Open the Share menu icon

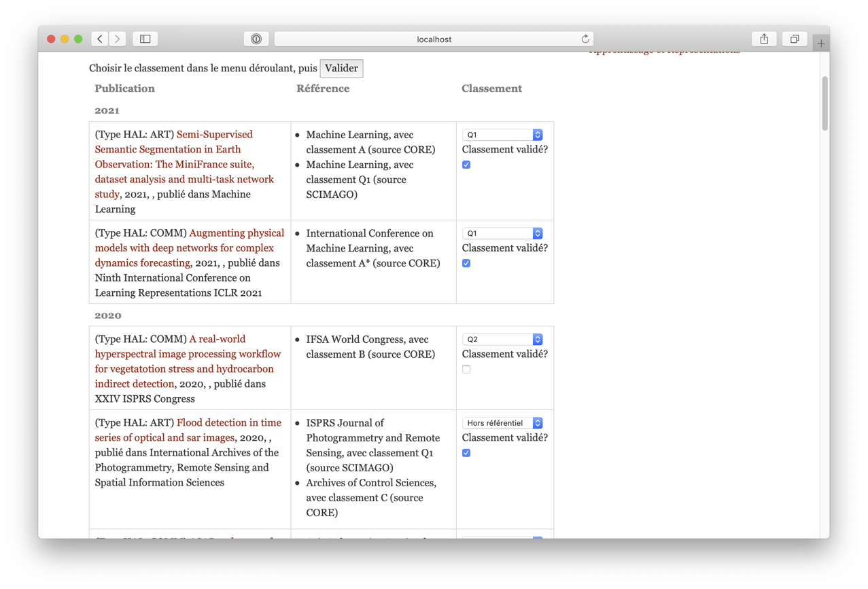pyautogui.click(x=764, y=39)
